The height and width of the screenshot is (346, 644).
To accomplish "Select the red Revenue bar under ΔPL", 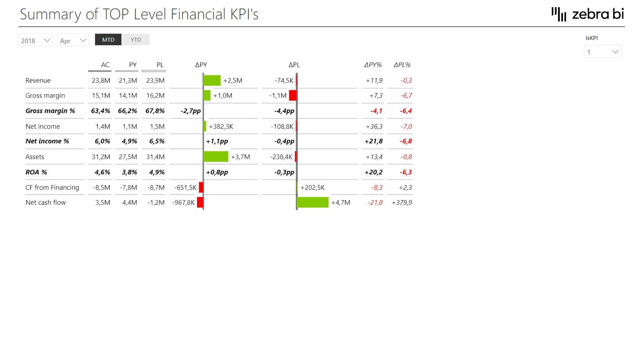I will [296, 80].
